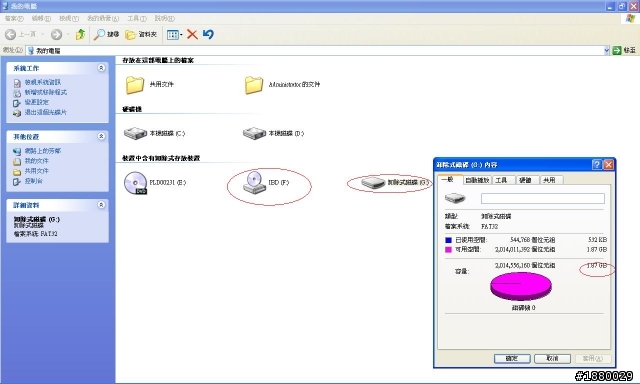Click the View system information task
Image resolution: width=640 pixels, height=384 pixels.
(x=42, y=82)
